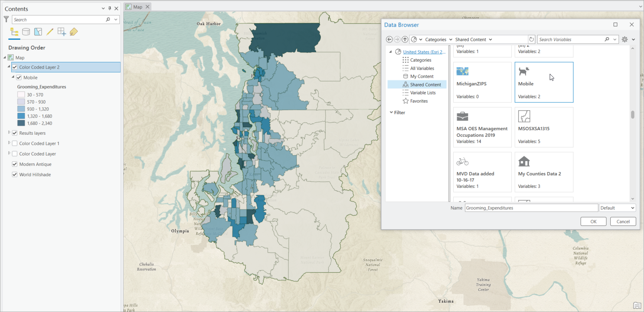Open United States (Esri 2...) link
The image size is (644, 312).
(424, 52)
